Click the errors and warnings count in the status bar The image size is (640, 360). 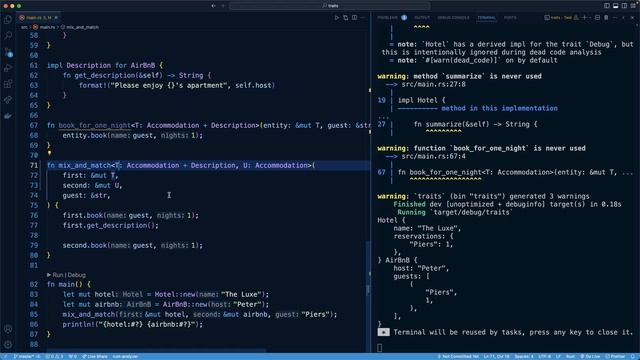point(55,356)
